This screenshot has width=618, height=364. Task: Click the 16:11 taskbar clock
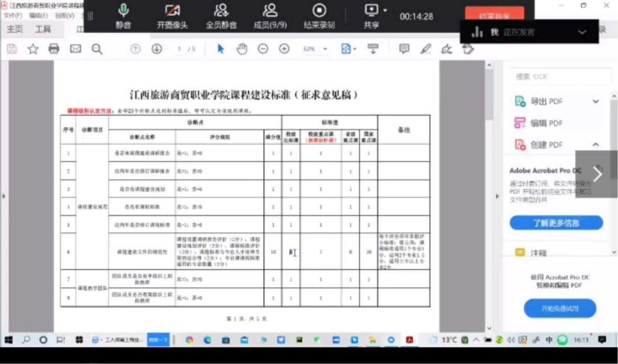(581, 340)
